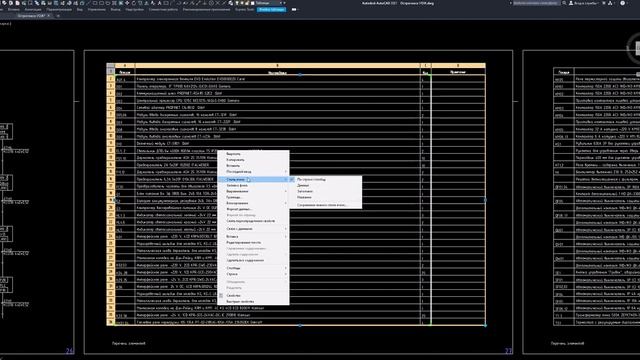Click the table's select-all corner cell
This screenshot has width=640, height=360.
(111, 65)
